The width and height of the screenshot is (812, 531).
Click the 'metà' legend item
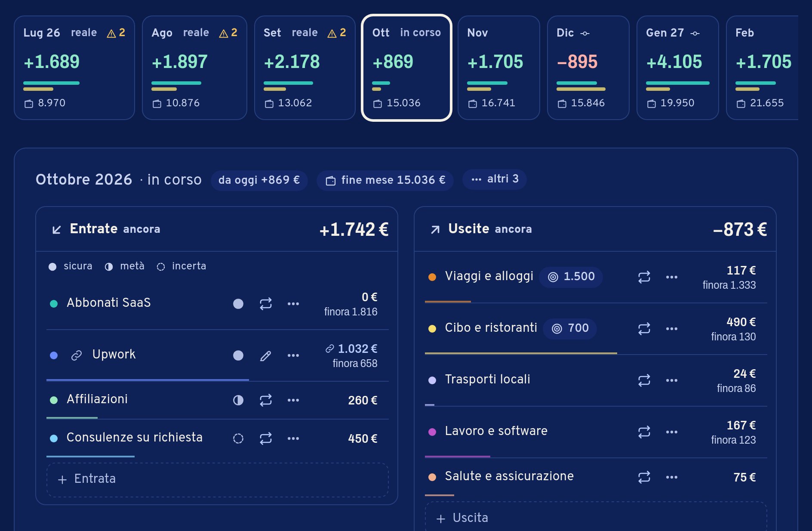click(x=125, y=266)
